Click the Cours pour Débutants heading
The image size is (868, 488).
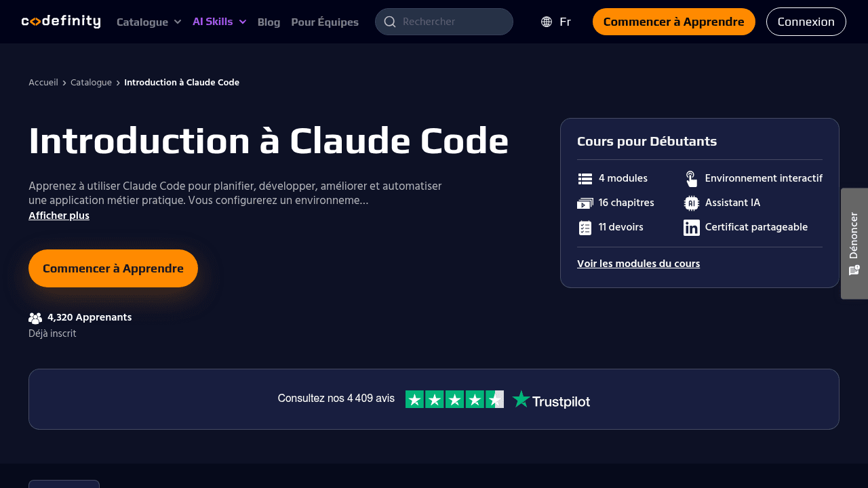click(x=647, y=142)
